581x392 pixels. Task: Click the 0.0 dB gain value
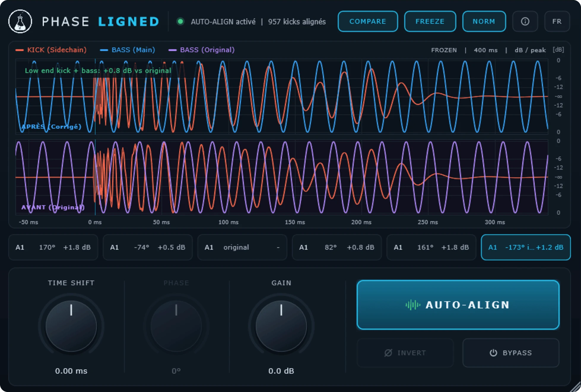281,371
